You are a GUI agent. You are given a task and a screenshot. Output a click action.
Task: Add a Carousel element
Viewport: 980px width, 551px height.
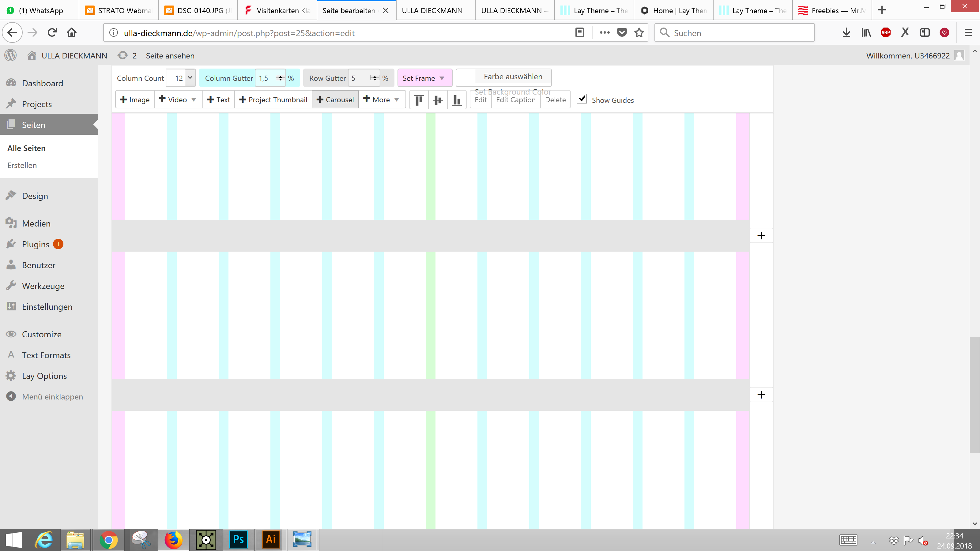tap(335, 99)
